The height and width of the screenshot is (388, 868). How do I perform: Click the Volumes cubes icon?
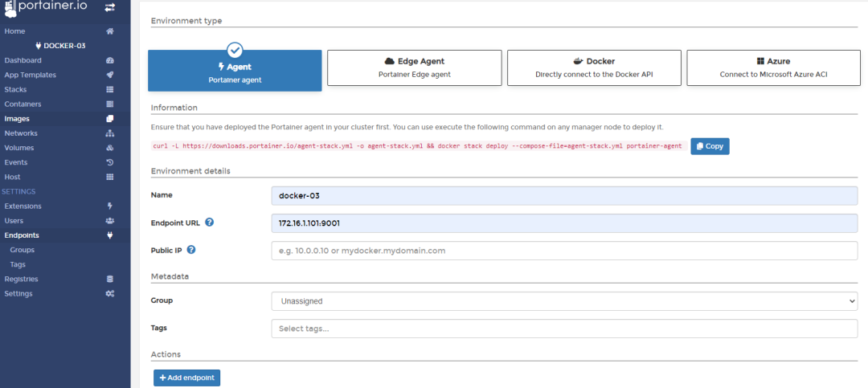click(x=109, y=148)
